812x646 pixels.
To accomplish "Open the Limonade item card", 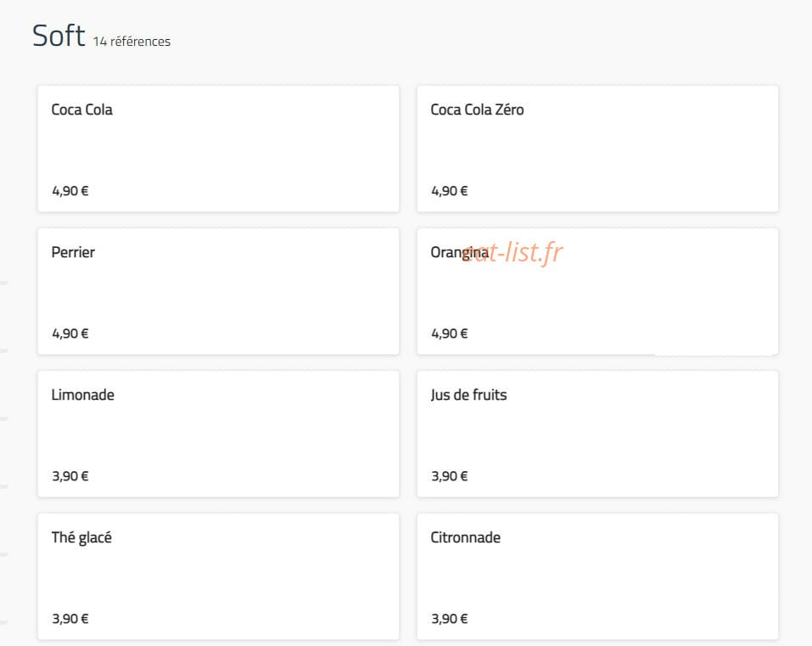I will click(218, 434).
